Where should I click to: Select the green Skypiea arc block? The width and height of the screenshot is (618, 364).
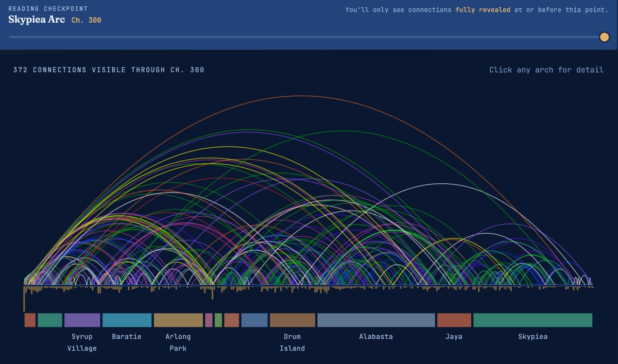pyautogui.click(x=533, y=320)
